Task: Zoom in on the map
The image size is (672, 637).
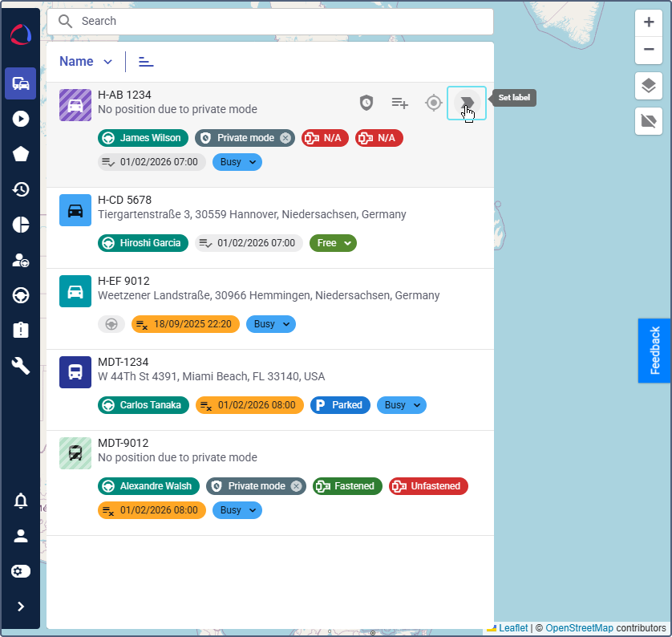Action: pos(649,22)
